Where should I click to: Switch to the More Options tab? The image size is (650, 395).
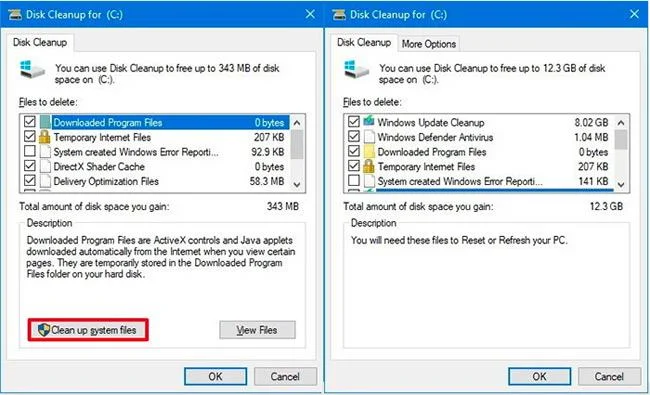tap(429, 44)
